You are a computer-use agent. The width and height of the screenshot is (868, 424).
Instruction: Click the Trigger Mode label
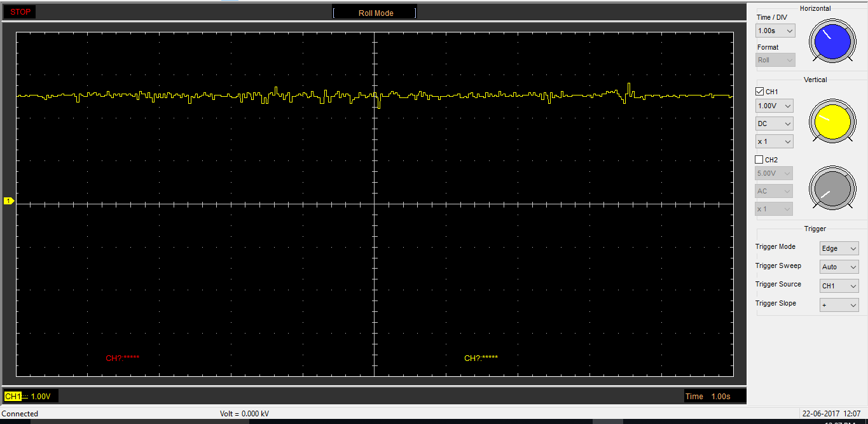[775, 246]
